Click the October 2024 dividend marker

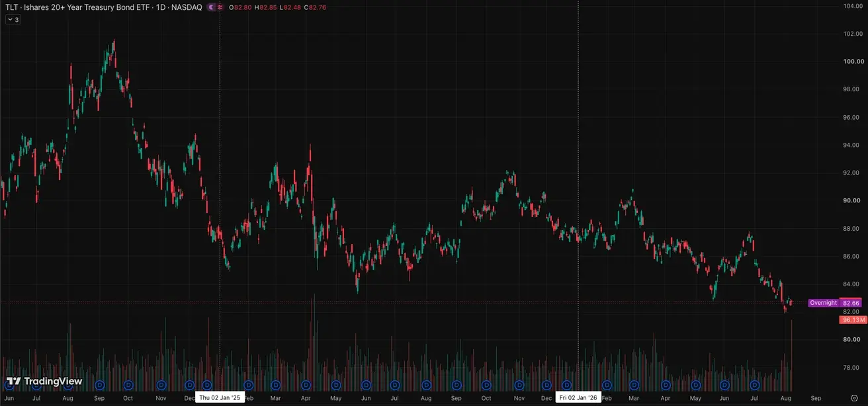tap(129, 384)
